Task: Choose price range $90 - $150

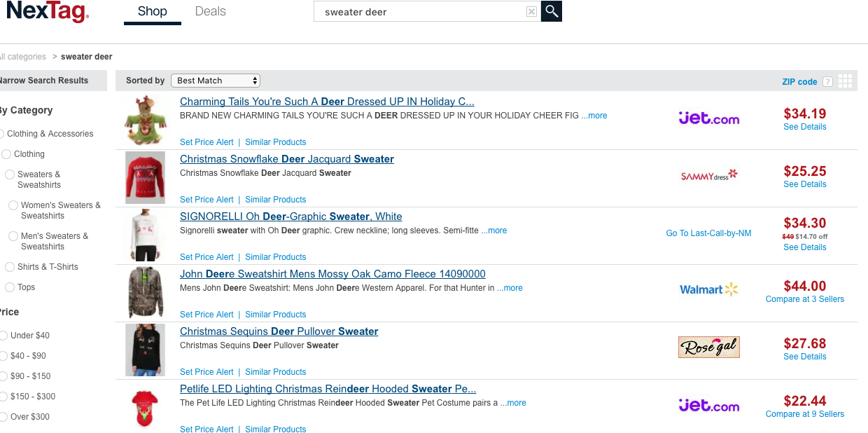Action: point(3,376)
